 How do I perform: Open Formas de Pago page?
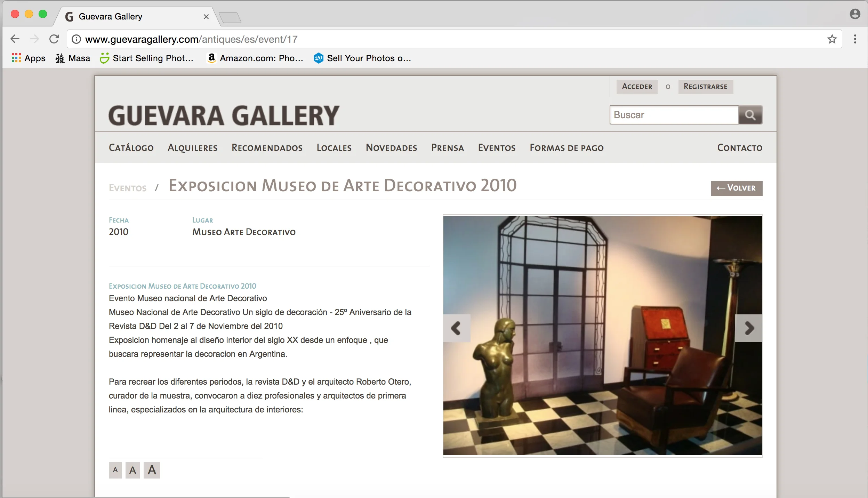click(566, 148)
